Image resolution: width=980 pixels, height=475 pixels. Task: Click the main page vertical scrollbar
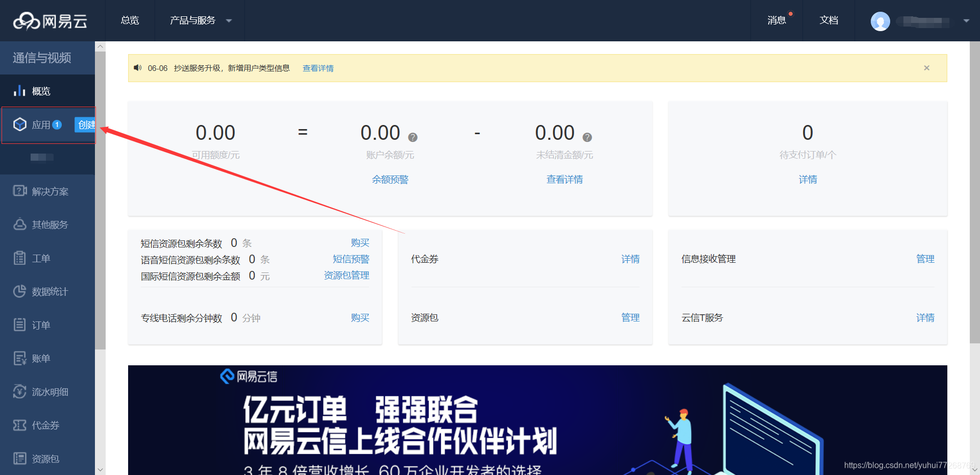974,193
